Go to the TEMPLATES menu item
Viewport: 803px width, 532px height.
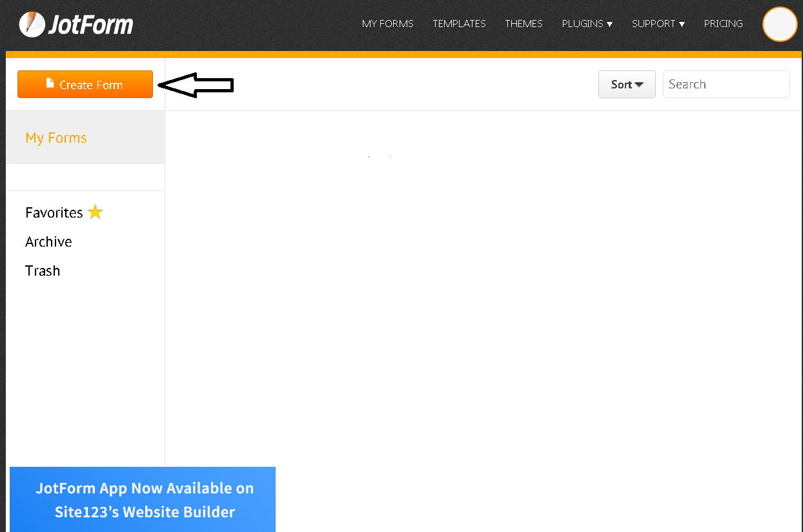coord(459,24)
